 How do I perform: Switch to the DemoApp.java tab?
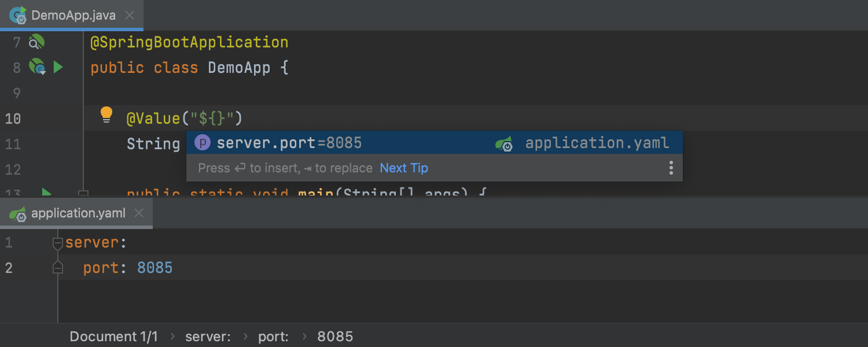[73, 16]
